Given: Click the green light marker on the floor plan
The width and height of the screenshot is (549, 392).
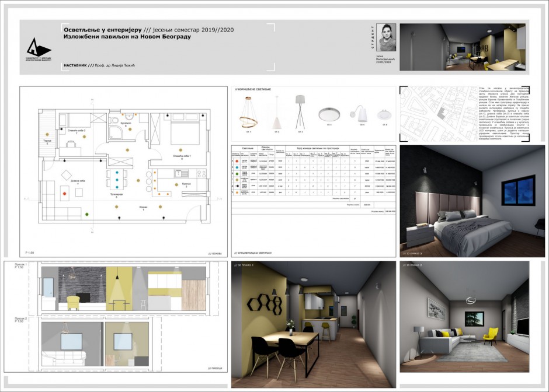Looking at the screenshot, I should point(86,213).
